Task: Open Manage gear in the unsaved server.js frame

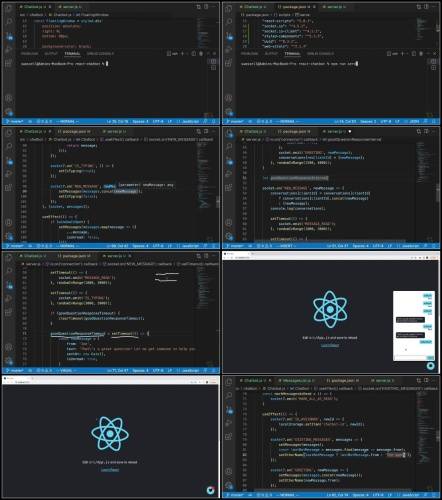Action: point(229,236)
